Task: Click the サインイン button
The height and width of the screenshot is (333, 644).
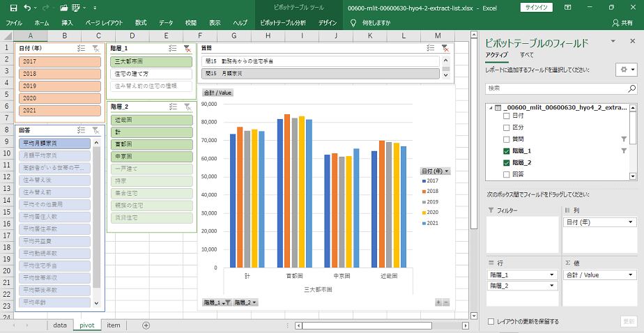Action: (x=537, y=8)
